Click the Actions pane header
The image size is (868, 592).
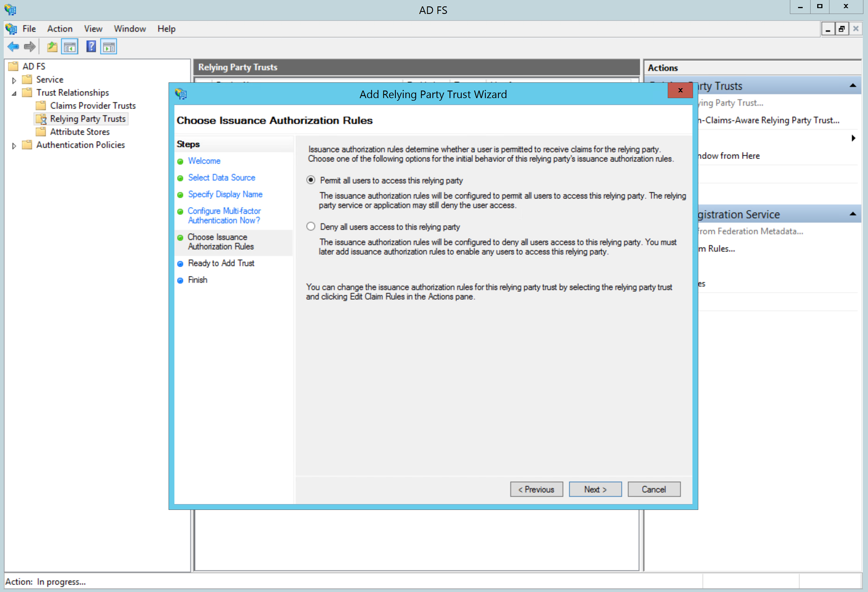coord(752,68)
